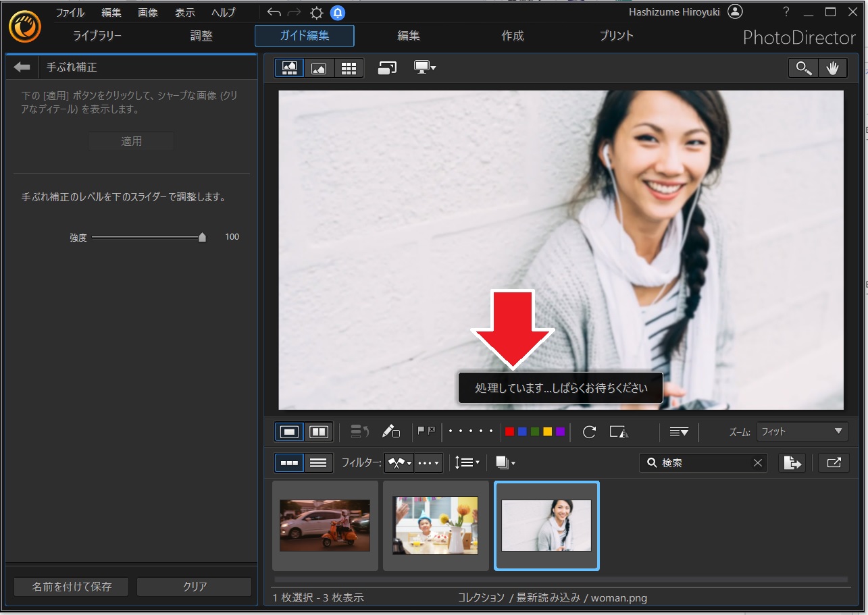Select the woman.png thumbnail

pyautogui.click(x=546, y=525)
